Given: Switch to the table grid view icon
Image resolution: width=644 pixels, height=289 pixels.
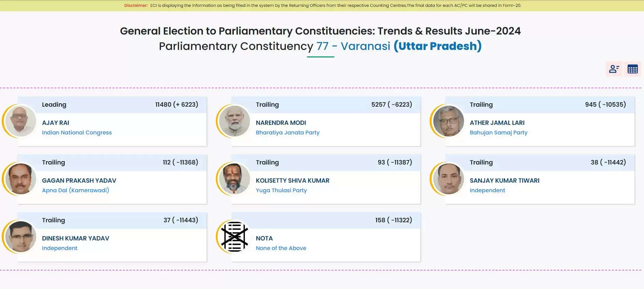Looking at the screenshot, I should [x=632, y=69].
